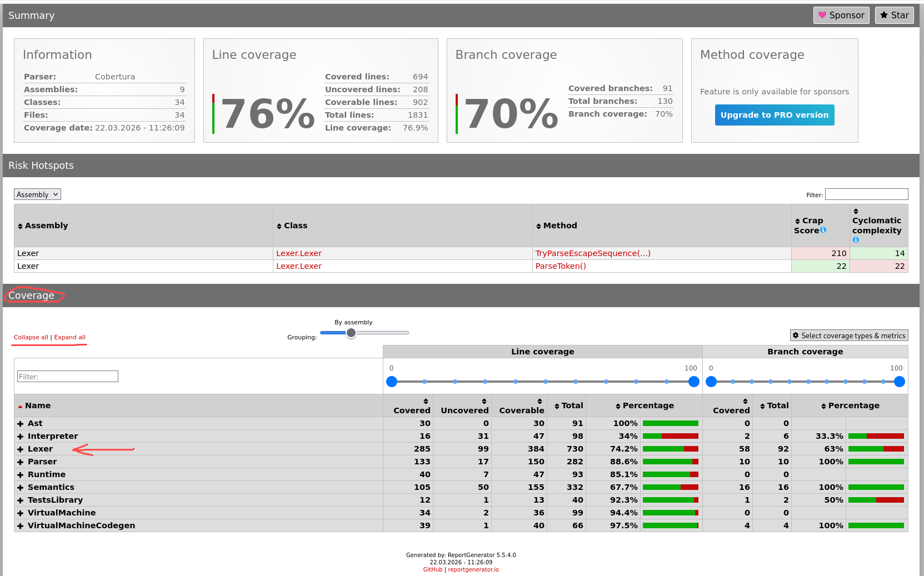Image resolution: width=924 pixels, height=576 pixels.
Task: Click Upgrade to PRO version button
Action: 774,115
